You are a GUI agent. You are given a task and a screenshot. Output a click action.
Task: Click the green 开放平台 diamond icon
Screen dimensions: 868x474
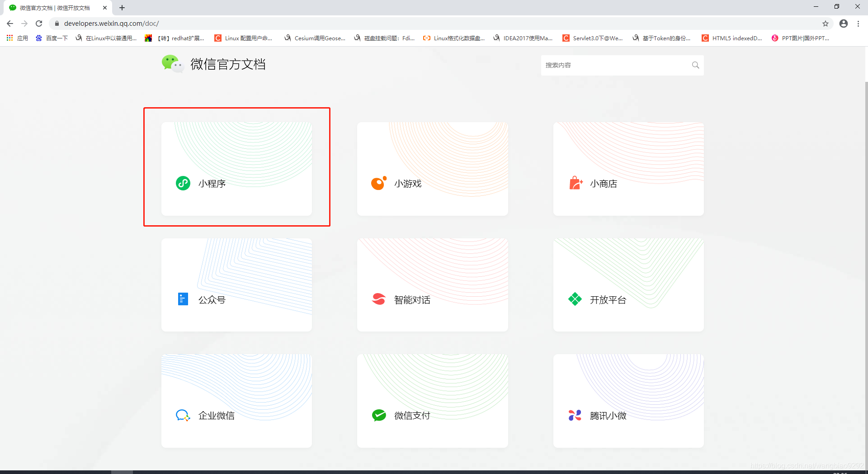point(575,299)
